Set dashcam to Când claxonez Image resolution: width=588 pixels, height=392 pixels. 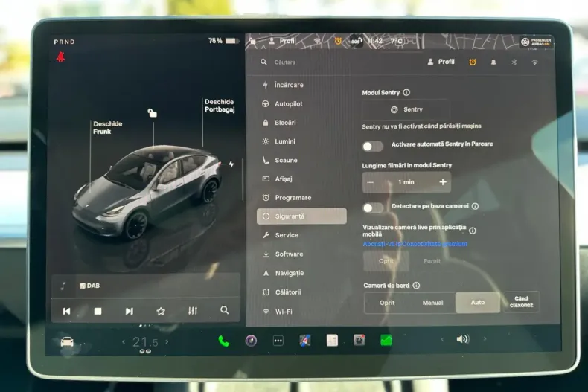point(521,302)
